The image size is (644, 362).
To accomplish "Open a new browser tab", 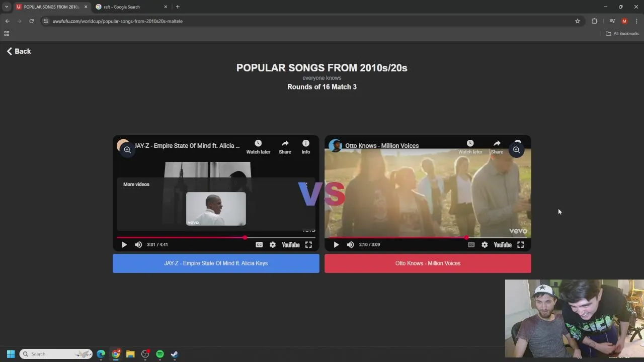I will coord(178,7).
